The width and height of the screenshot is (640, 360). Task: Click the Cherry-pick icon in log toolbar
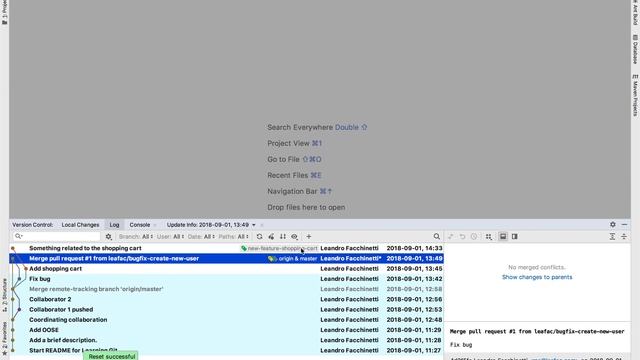(x=271, y=236)
